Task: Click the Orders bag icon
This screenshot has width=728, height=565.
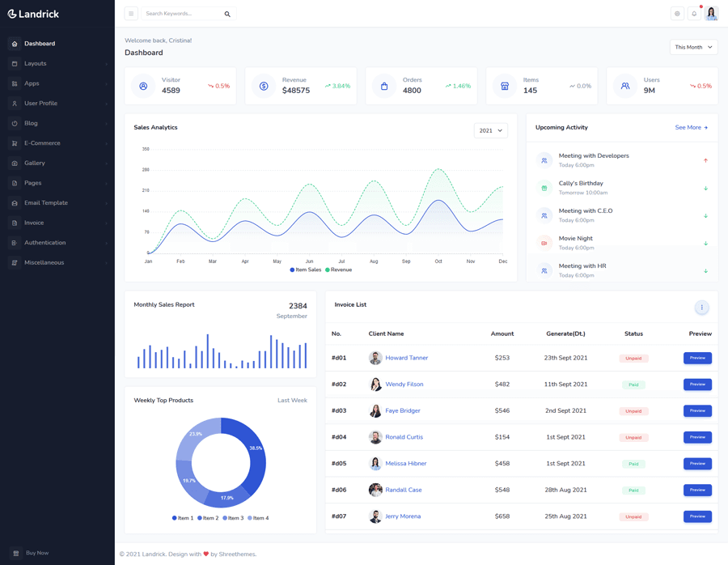Action: tap(383, 86)
